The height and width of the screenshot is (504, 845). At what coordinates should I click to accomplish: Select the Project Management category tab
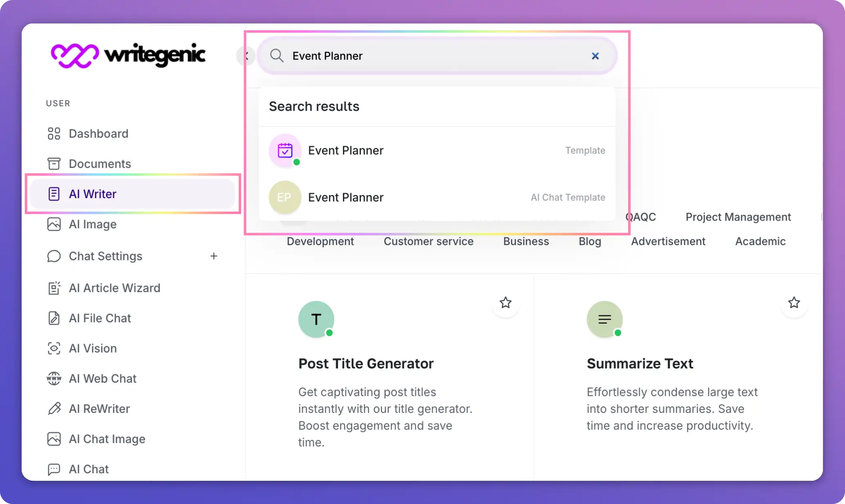pyautogui.click(x=738, y=217)
